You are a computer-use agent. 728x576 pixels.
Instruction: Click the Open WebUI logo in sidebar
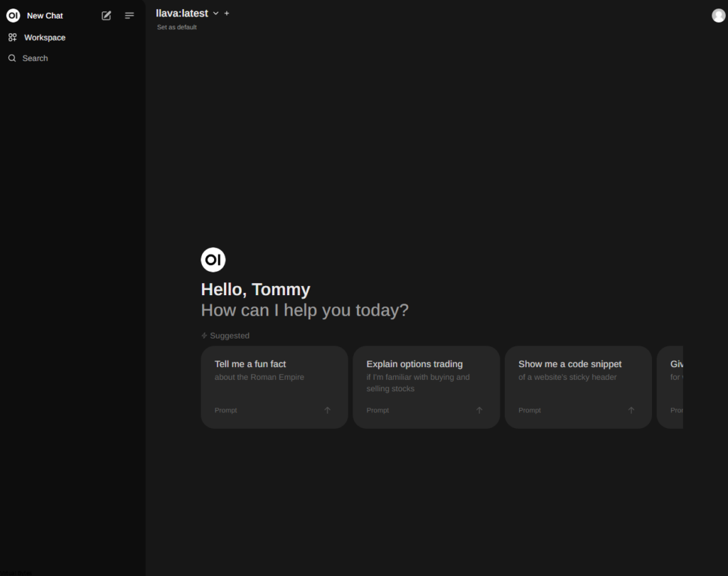[x=13, y=16]
